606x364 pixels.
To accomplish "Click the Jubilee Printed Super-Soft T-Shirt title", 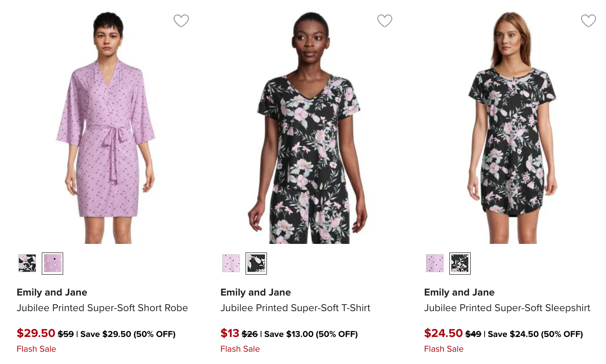I will tap(296, 307).
